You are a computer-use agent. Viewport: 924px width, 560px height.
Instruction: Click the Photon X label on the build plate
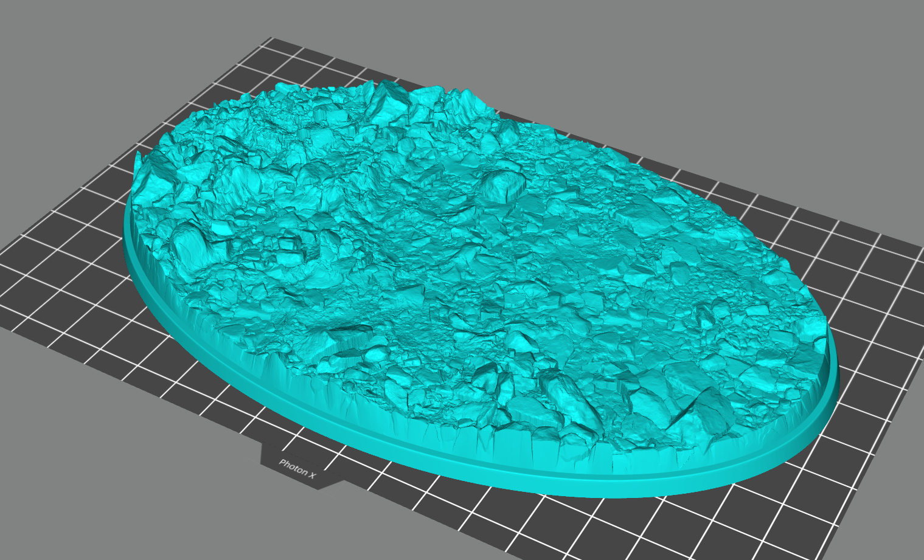(297, 468)
